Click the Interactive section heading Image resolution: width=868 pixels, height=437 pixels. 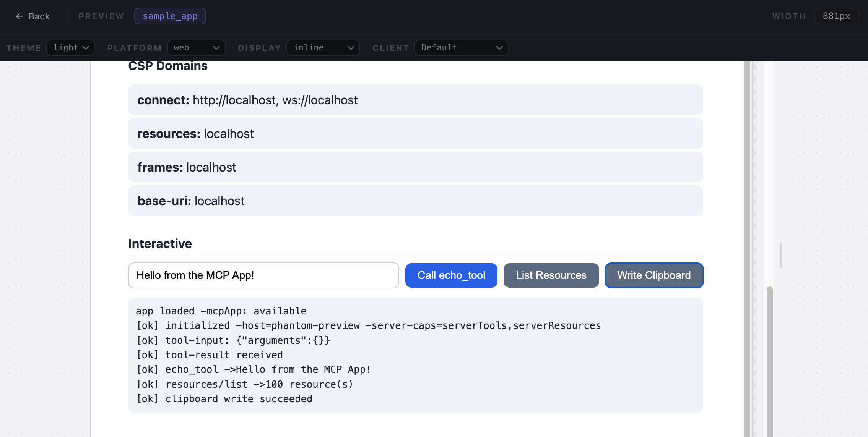click(160, 244)
